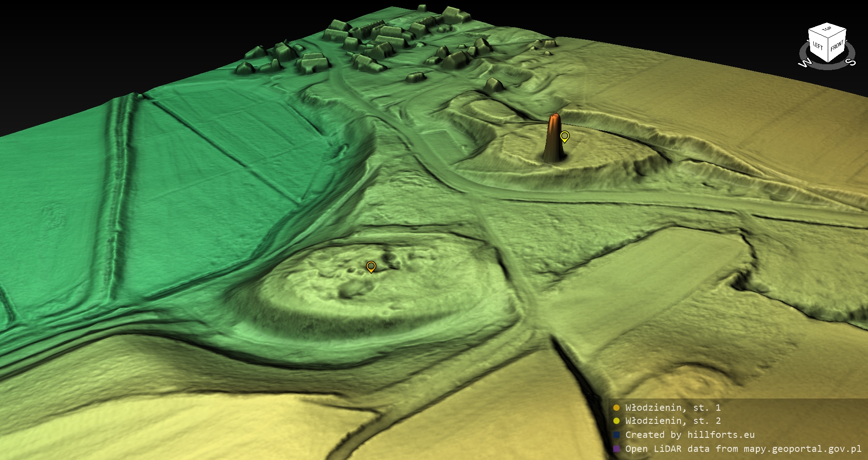Select the yellow map pin beside the tower
The height and width of the screenshot is (460, 868).
point(564,136)
